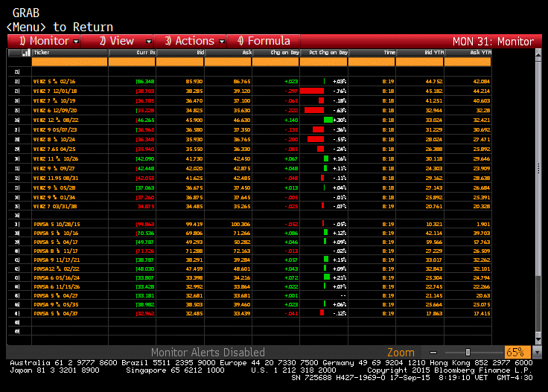Sort by the Ticker column header
The width and height of the screenshot is (548, 392).
(x=69, y=53)
